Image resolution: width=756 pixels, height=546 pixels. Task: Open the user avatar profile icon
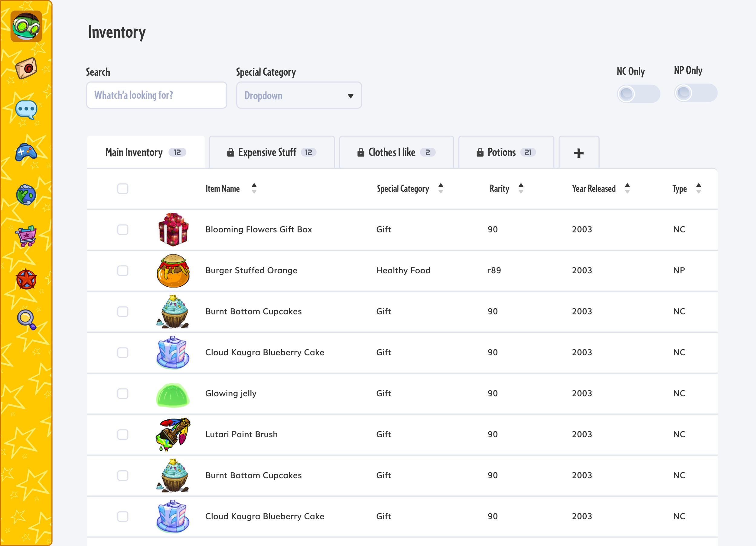(x=26, y=26)
